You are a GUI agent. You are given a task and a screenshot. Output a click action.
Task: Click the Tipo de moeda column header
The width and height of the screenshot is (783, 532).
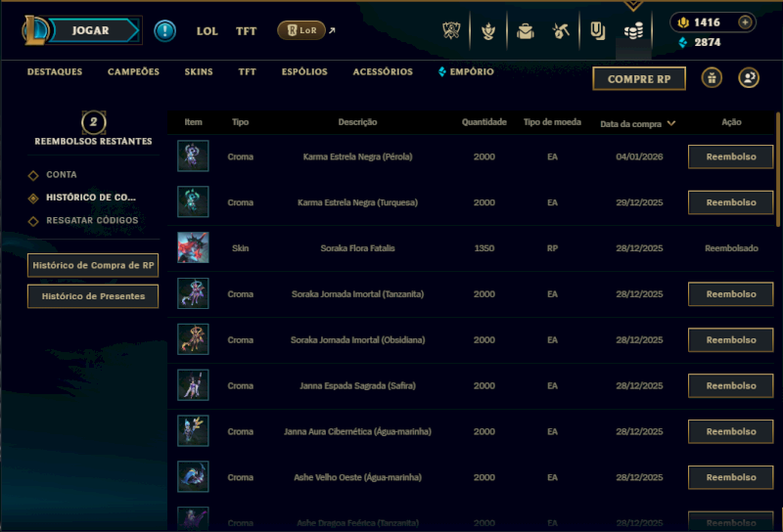552,122
